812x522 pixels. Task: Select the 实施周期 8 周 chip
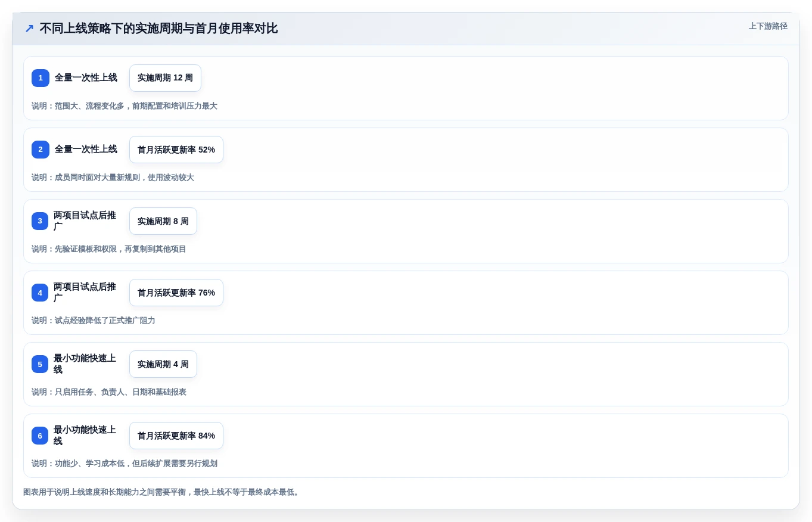click(x=163, y=221)
